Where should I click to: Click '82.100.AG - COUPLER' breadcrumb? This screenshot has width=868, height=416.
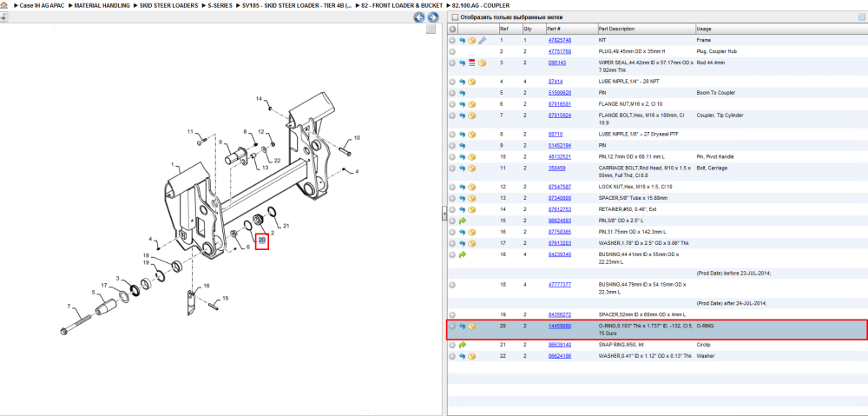(x=481, y=5)
